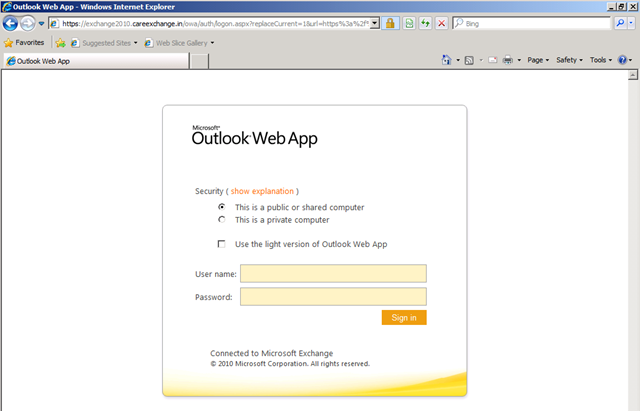Click the browser Forward arrow button
The height and width of the screenshot is (411, 640).
click(28, 23)
